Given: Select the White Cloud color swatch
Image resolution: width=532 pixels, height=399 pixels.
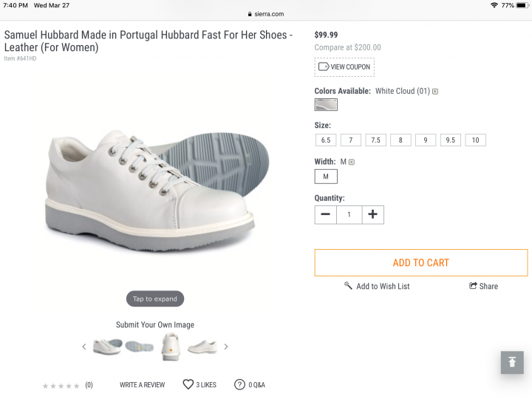Looking at the screenshot, I should click(x=326, y=104).
